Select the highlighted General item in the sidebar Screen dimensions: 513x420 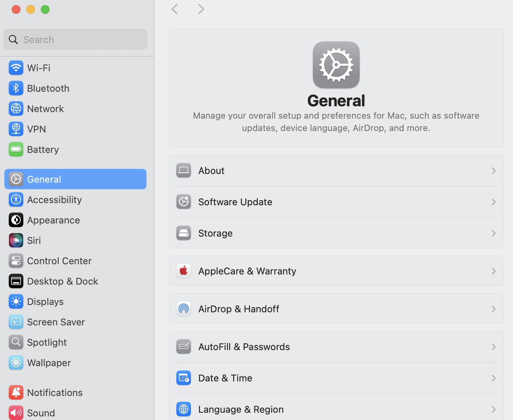[x=75, y=179]
